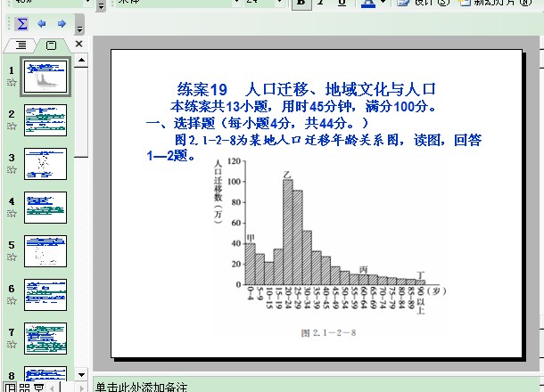Toggle Bold formatting
Viewport: 544px width, 392px height.
301,3
